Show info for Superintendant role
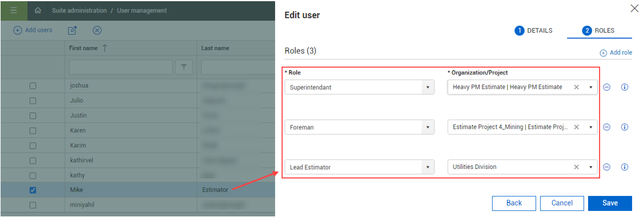This screenshot has width=644, height=217. coord(625,87)
